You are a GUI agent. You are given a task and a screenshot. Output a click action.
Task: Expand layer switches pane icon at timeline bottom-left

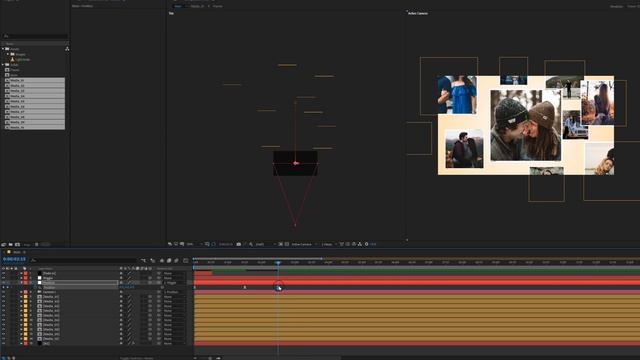[3, 358]
